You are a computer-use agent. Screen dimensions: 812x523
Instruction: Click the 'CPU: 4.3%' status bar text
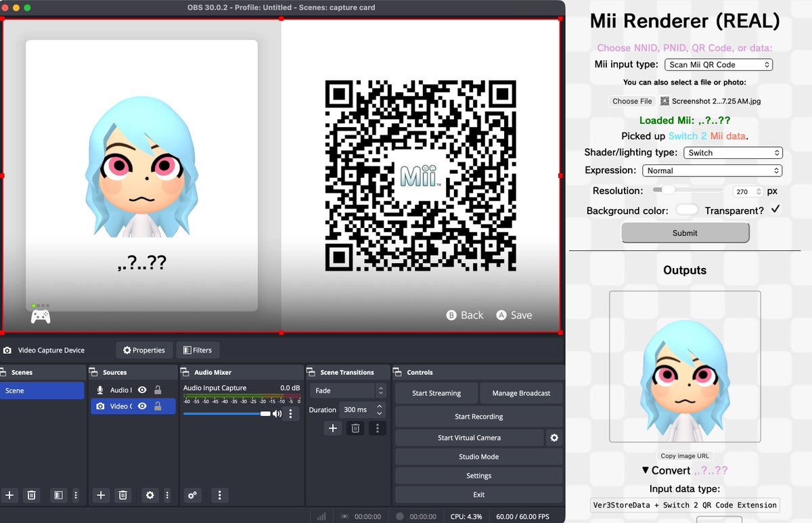467,516
